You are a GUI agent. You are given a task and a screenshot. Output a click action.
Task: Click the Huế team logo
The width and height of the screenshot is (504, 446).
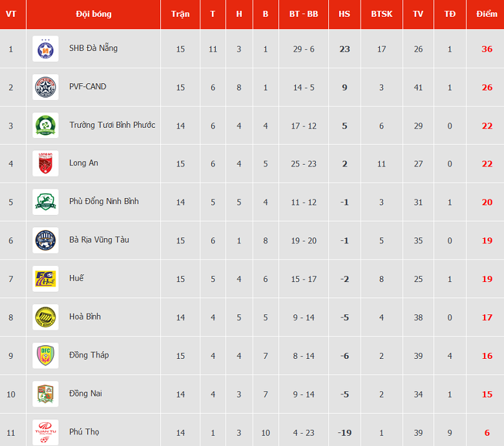[45, 279]
